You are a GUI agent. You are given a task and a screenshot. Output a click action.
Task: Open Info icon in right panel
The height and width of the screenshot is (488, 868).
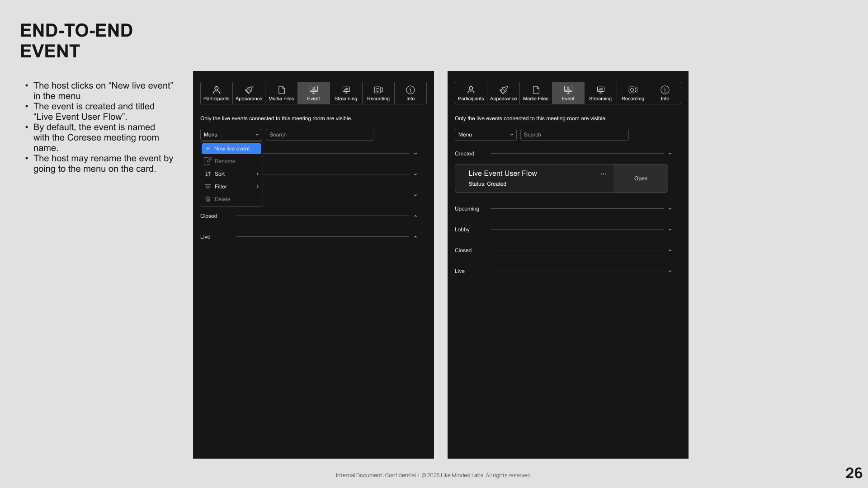[x=665, y=93]
